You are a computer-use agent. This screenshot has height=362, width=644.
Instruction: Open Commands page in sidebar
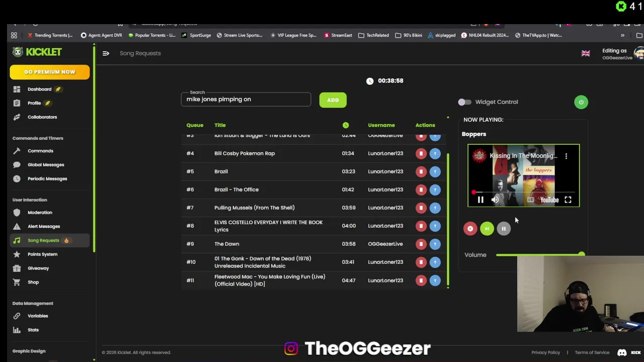[40, 151]
